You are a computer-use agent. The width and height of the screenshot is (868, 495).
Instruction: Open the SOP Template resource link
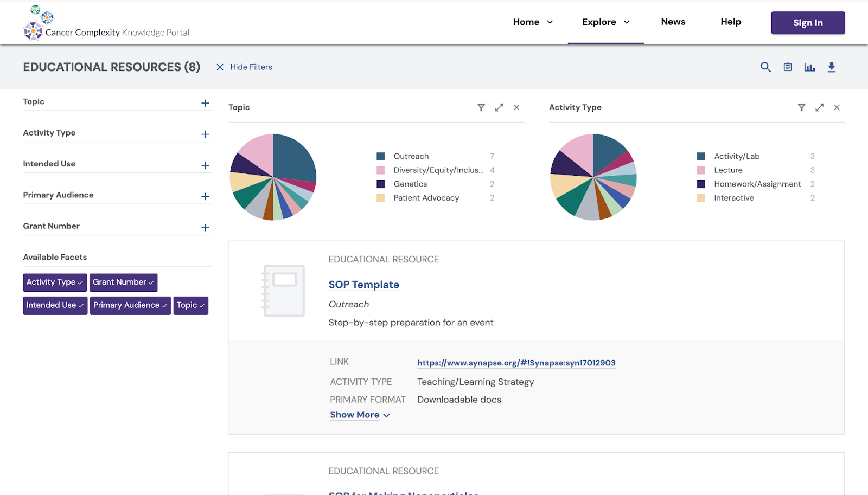point(363,285)
